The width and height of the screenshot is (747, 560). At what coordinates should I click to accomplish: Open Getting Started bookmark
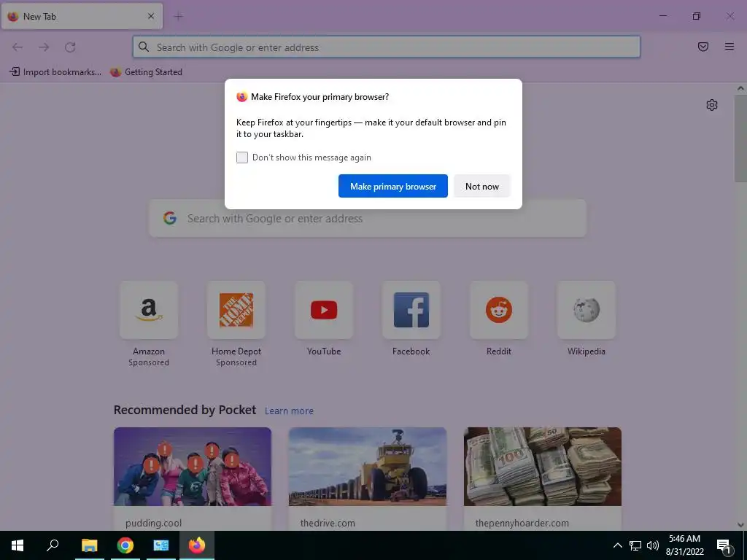pos(146,72)
